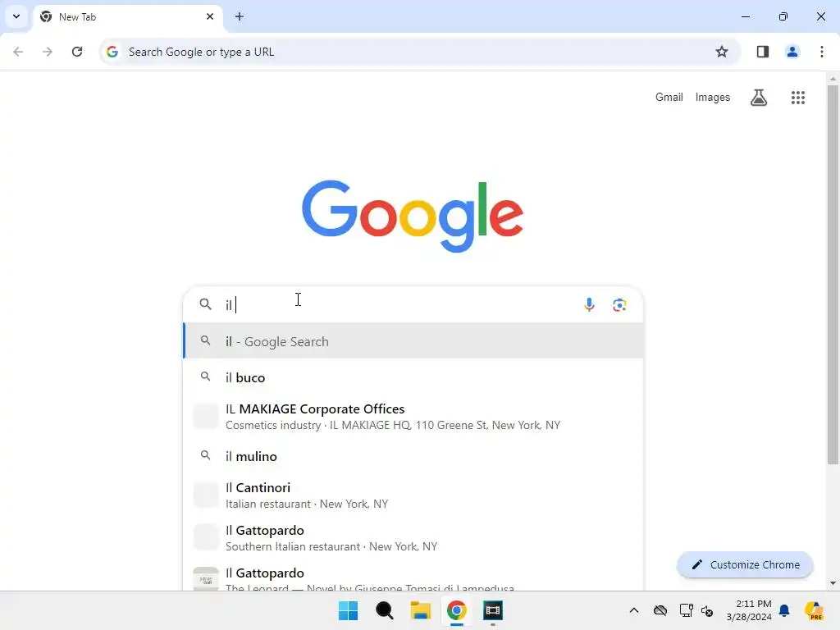The height and width of the screenshot is (630, 840).
Task: Open the notifications bell
Action: click(784, 610)
